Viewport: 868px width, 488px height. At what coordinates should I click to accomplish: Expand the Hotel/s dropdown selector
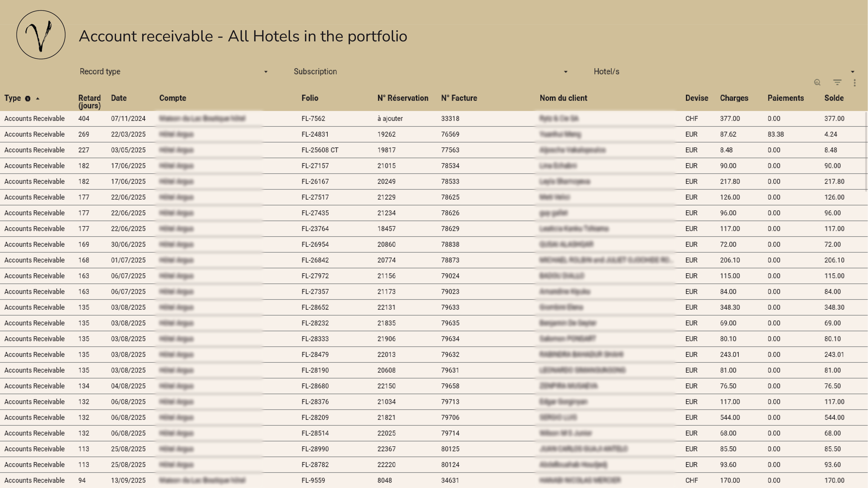click(x=724, y=71)
